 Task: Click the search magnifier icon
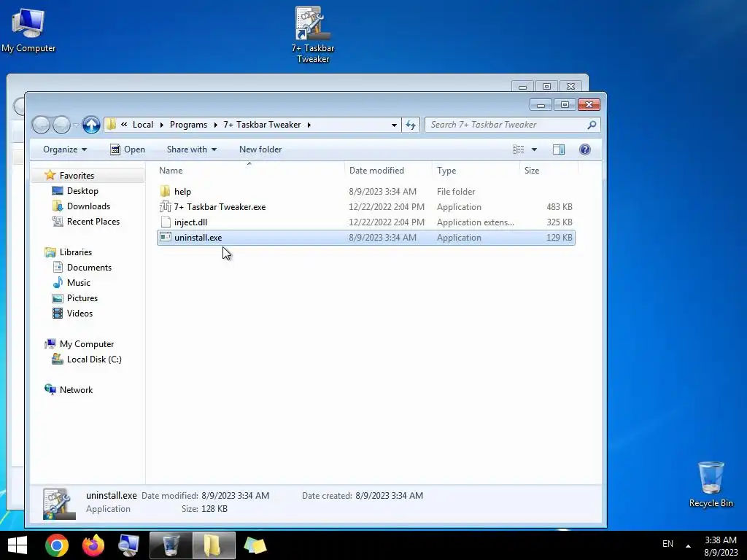pyautogui.click(x=592, y=125)
